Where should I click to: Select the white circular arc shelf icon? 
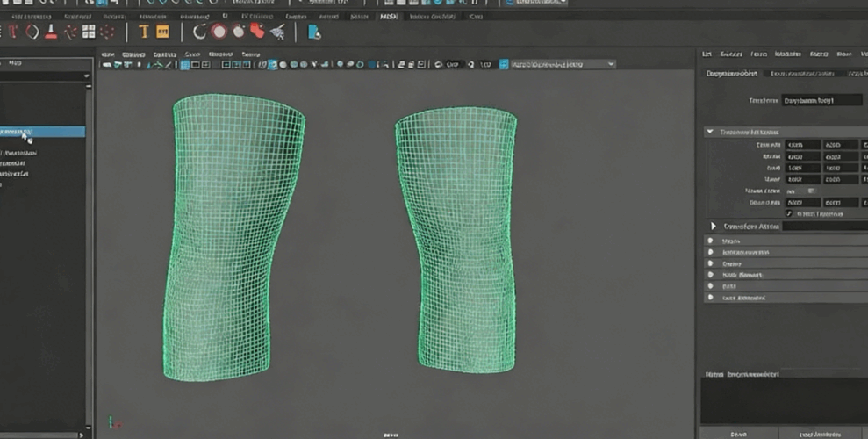[200, 32]
